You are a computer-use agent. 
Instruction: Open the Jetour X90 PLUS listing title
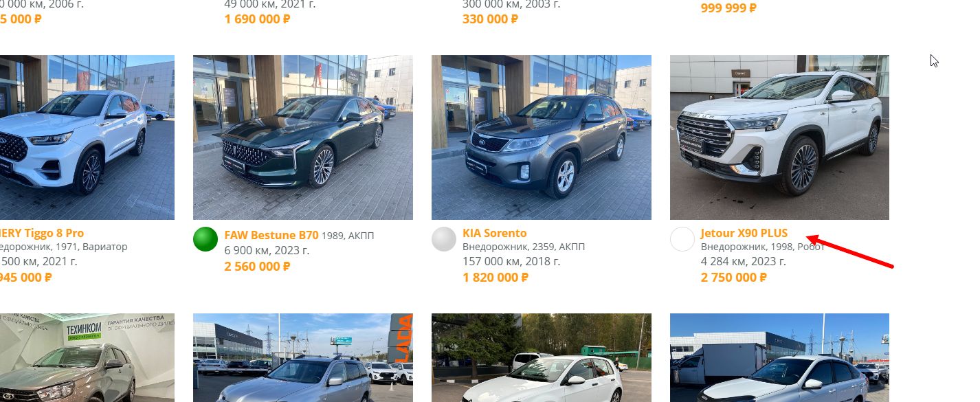[744, 233]
